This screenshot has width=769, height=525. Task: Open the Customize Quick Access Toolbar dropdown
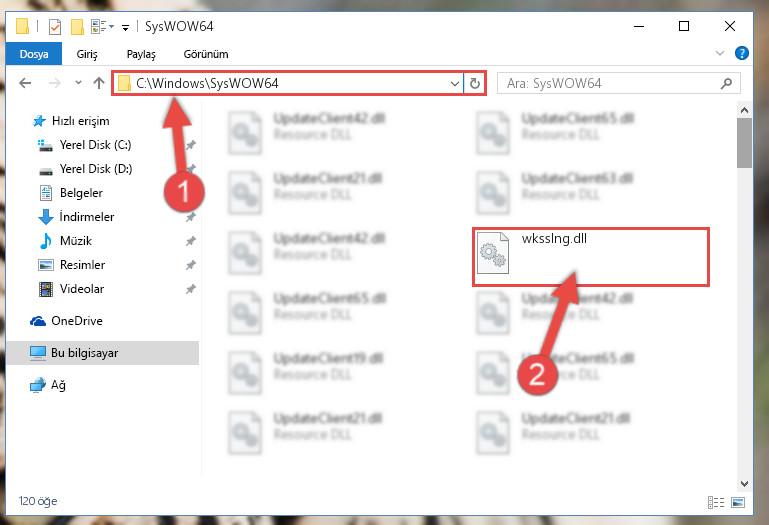126,27
